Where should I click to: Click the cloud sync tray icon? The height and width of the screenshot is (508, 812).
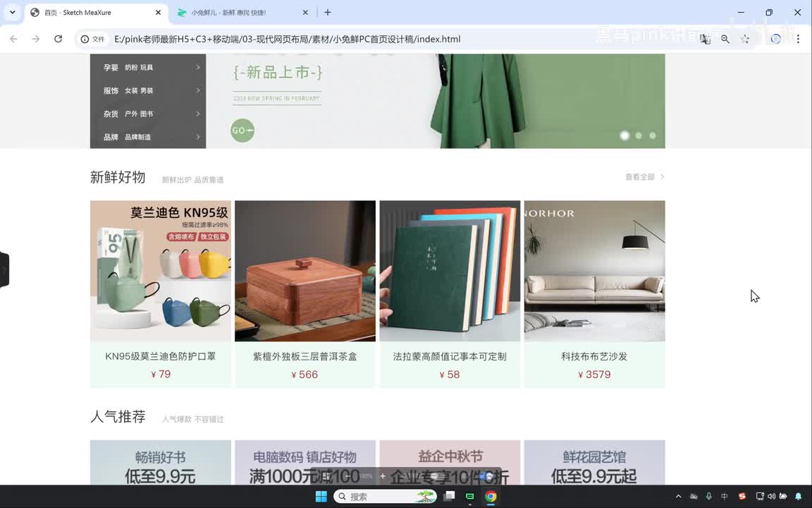pos(694,497)
